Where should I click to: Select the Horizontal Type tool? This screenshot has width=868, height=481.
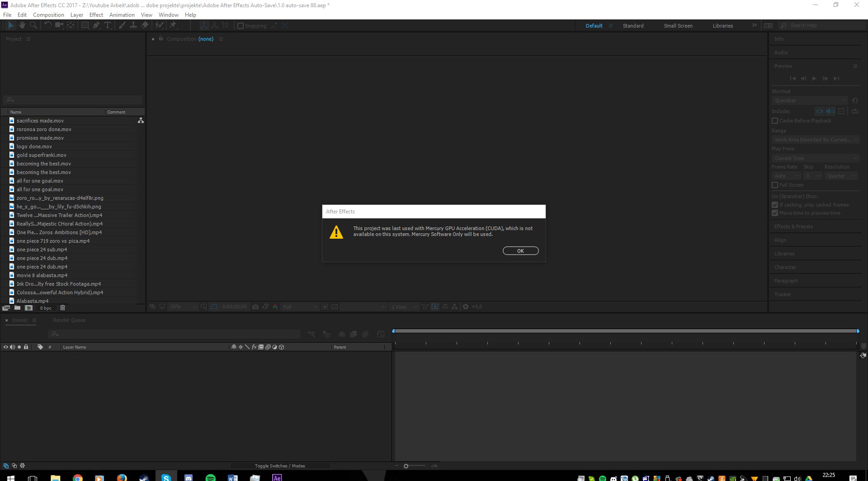point(108,25)
